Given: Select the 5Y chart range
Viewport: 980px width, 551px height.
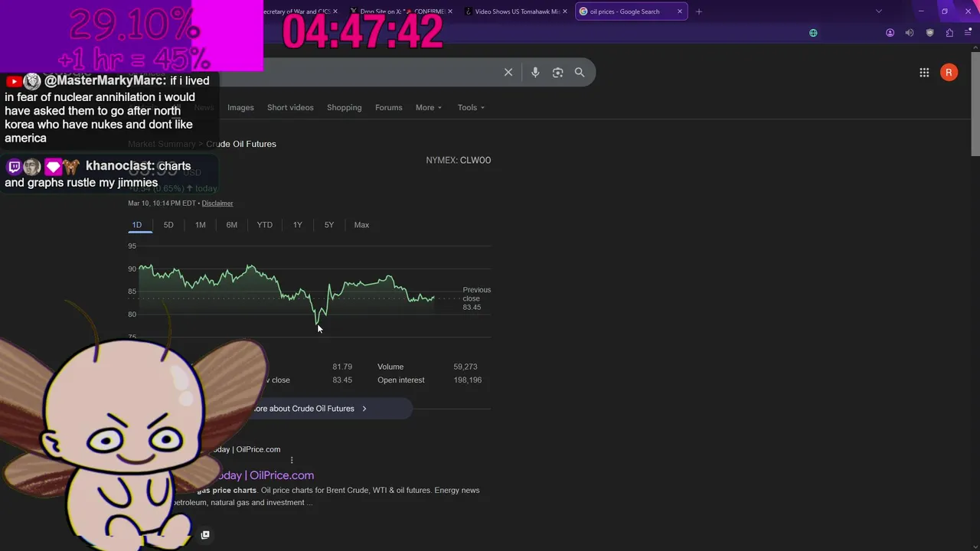Looking at the screenshot, I should [x=329, y=225].
